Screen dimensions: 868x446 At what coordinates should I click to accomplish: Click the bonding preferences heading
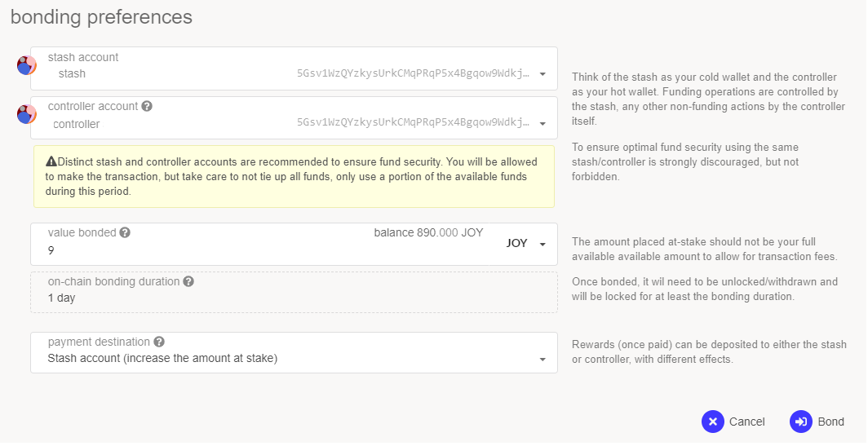101,17
